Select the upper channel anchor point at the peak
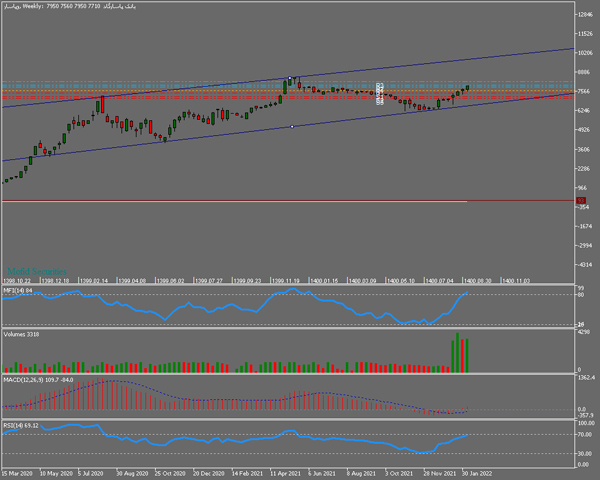Image resolution: width=600 pixels, height=480 pixels. (x=290, y=78)
